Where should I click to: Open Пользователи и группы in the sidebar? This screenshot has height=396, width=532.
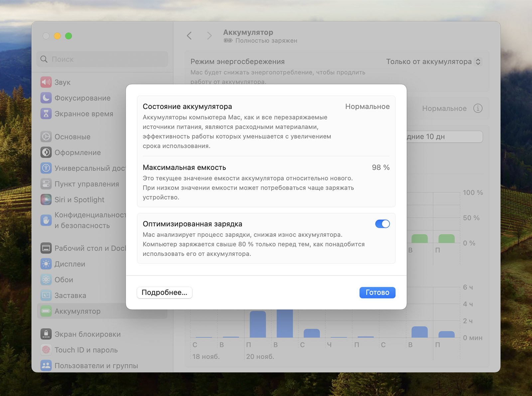coord(96,366)
